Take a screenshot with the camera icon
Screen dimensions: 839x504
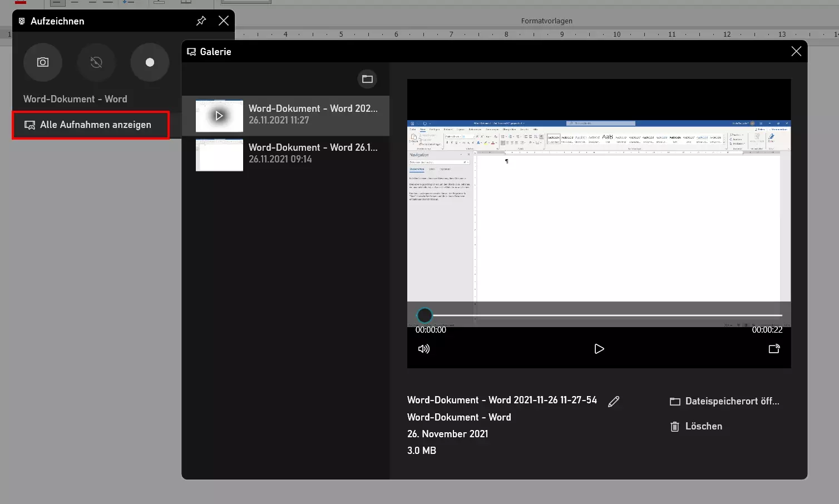point(43,62)
